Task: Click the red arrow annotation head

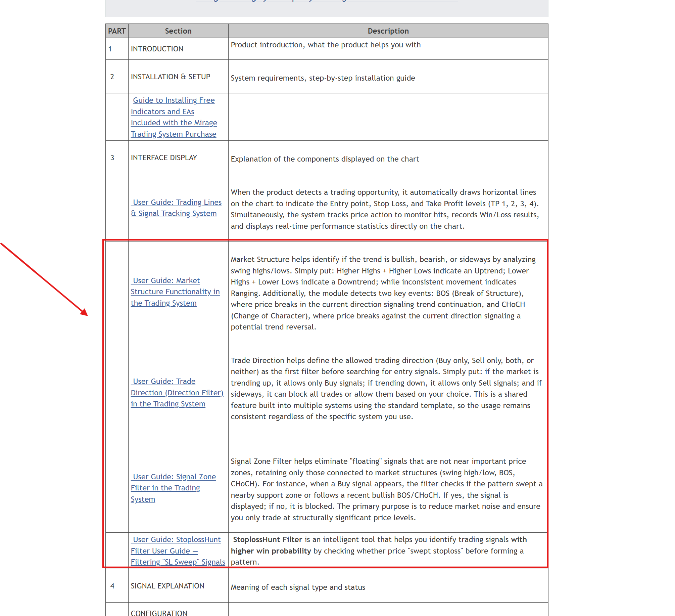Action: 85,313
